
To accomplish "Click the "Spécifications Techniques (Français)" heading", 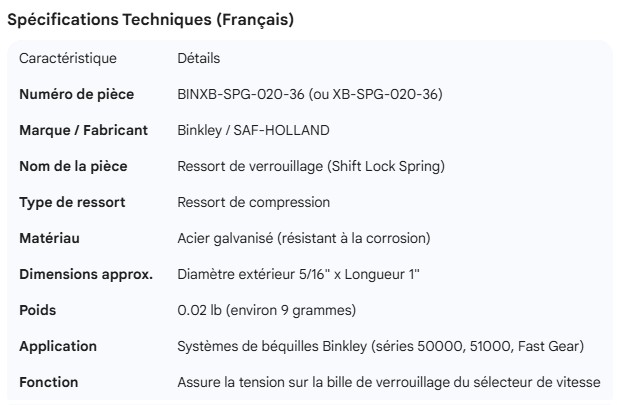I will click(x=150, y=21).
